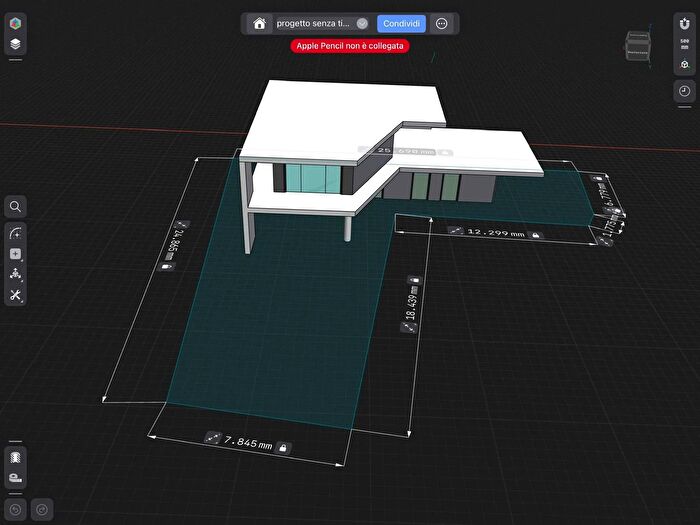The image size is (700, 525).
Task: Expand the project title sync status chevron
Action: pos(362,23)
